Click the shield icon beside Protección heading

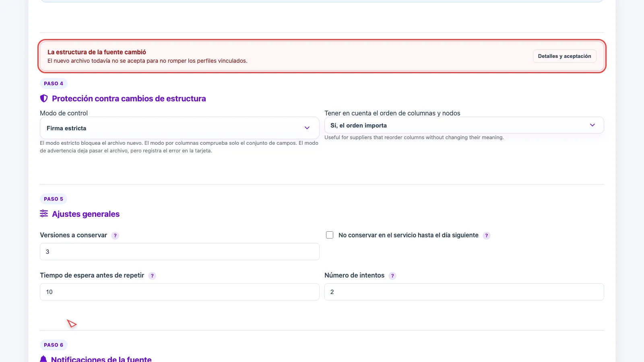click(x=44, y=99)
